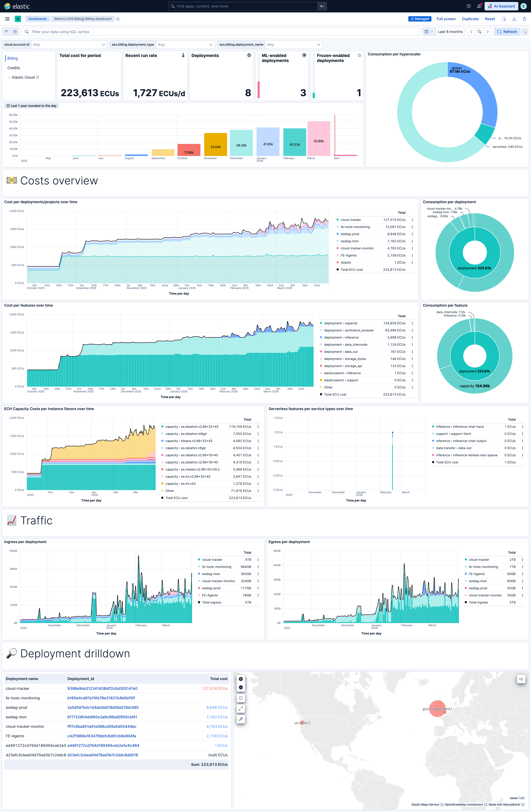Toggle kibana.n2.68x32x45 capacity series
This screenshot has width=531, height=812.
pyautogui.click(x=189, y=441)
